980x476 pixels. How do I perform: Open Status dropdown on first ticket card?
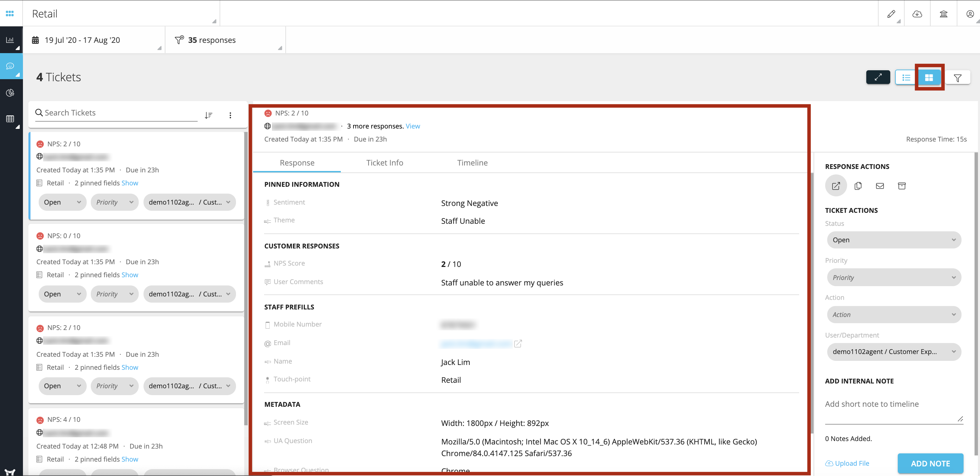click(62, 202)
